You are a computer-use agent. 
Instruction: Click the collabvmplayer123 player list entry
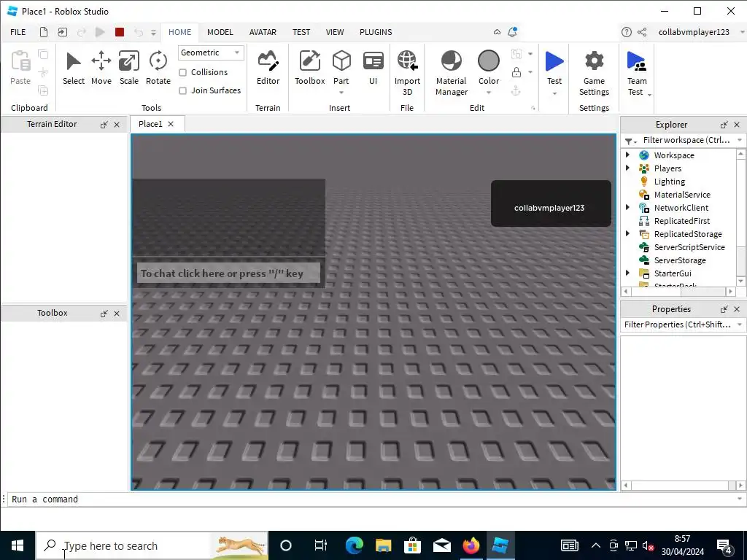point(551,203)
